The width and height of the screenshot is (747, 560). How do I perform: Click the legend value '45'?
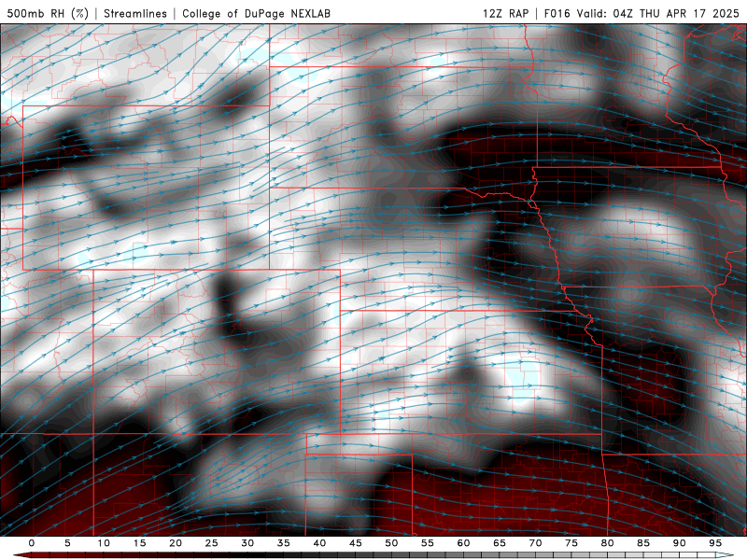[x=356, y=543]
